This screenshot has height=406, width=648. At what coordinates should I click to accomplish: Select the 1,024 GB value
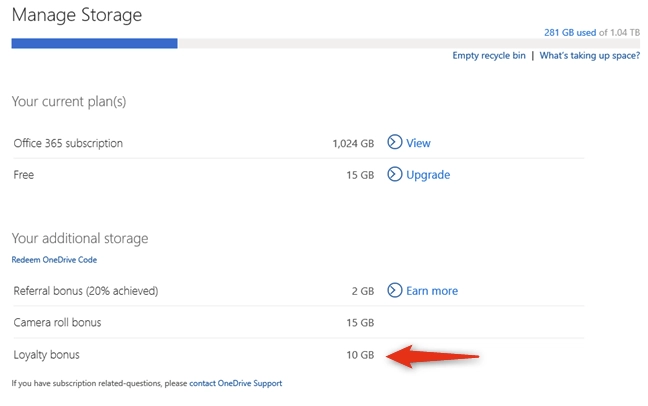pyautogui.click(x=353, y=143)
